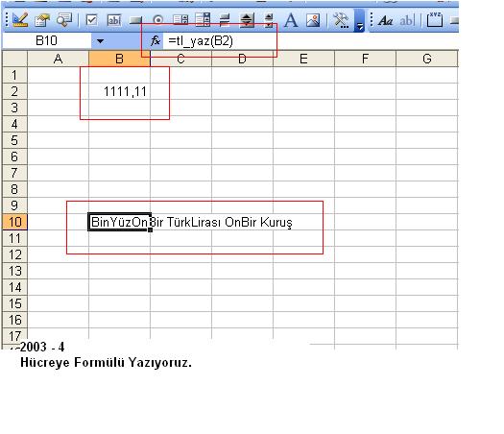The width and height of the screenshot is (504, 434).
Task: Open the Name Box dropdown arrow
Action: tap(100, 41)
